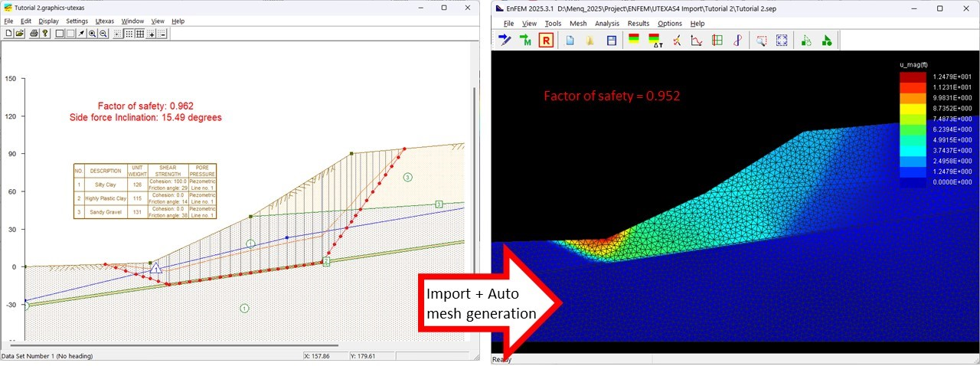Click the dark red top legend color swatch

(911, 77)
